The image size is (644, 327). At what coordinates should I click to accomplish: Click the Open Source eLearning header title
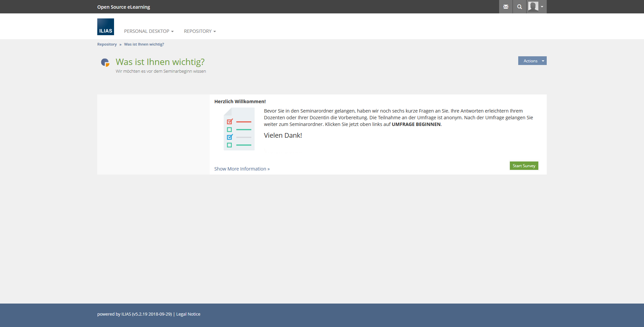click(123, 7)
